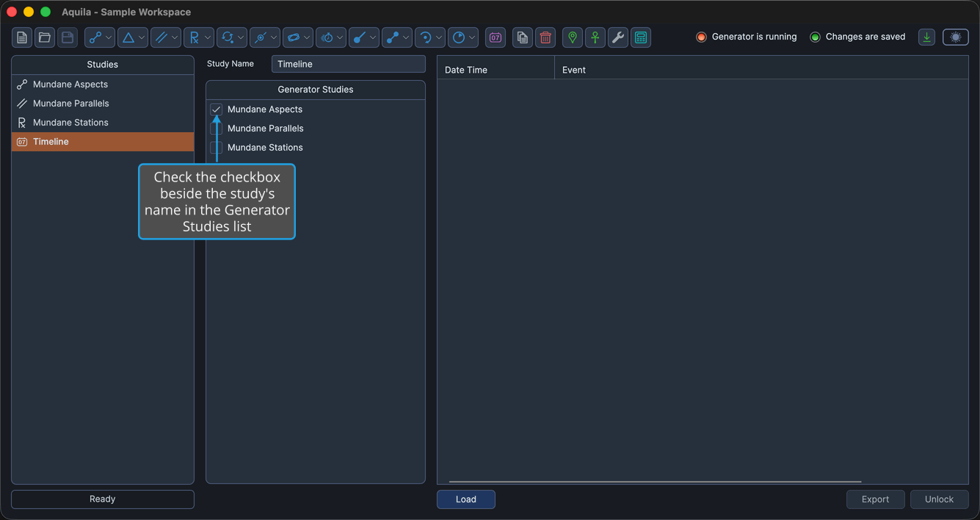980x520 pixels.
Task: Click the green ankh icon
Action: [x=595, y=37]
